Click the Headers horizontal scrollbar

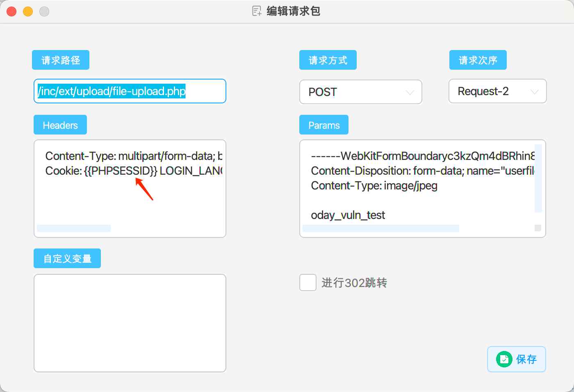click(x=74, y=228)
